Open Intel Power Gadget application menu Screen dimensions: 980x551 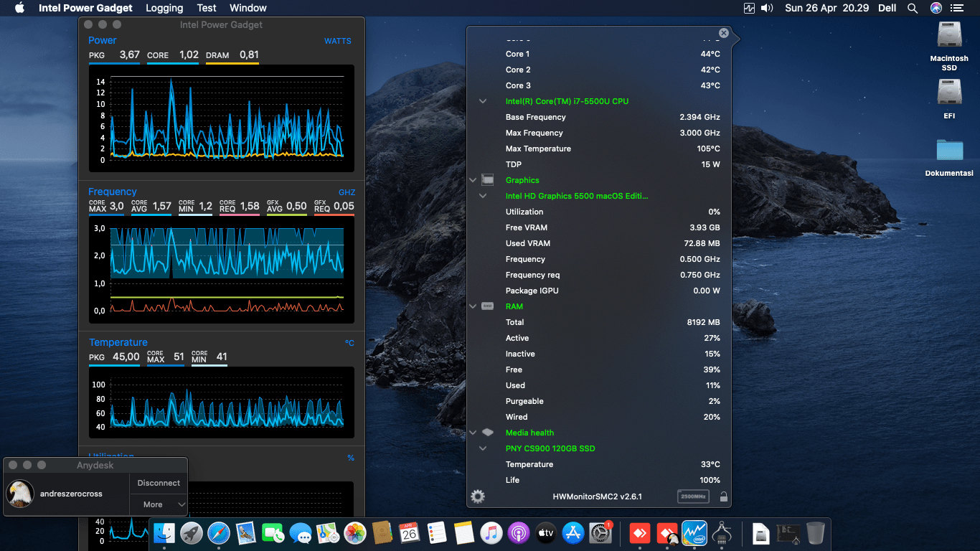[85, 8]
